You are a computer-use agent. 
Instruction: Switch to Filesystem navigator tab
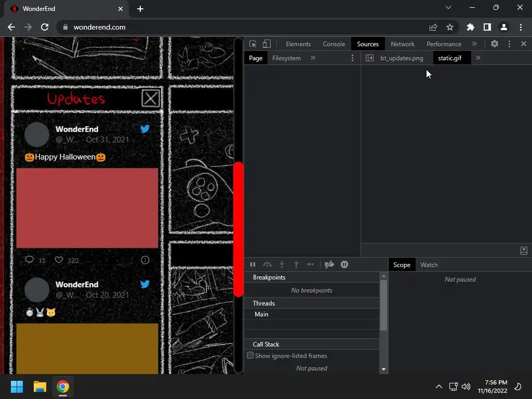(x=286, y=58)
